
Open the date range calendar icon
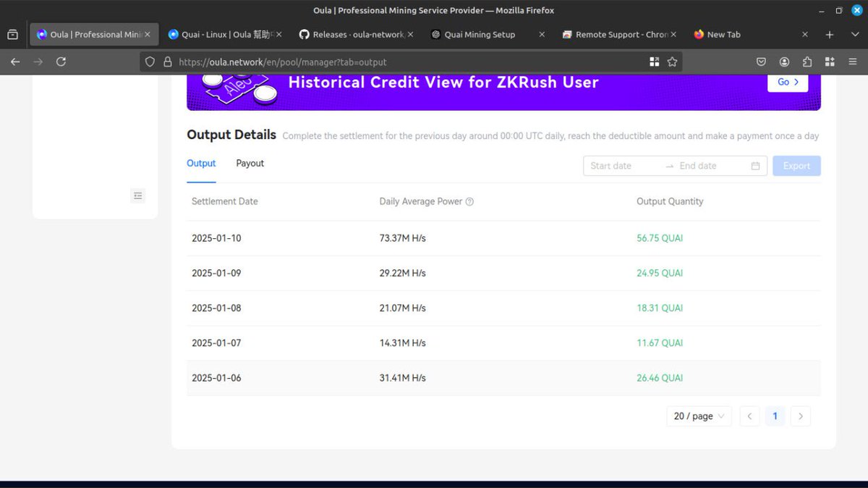coord(755,166)
